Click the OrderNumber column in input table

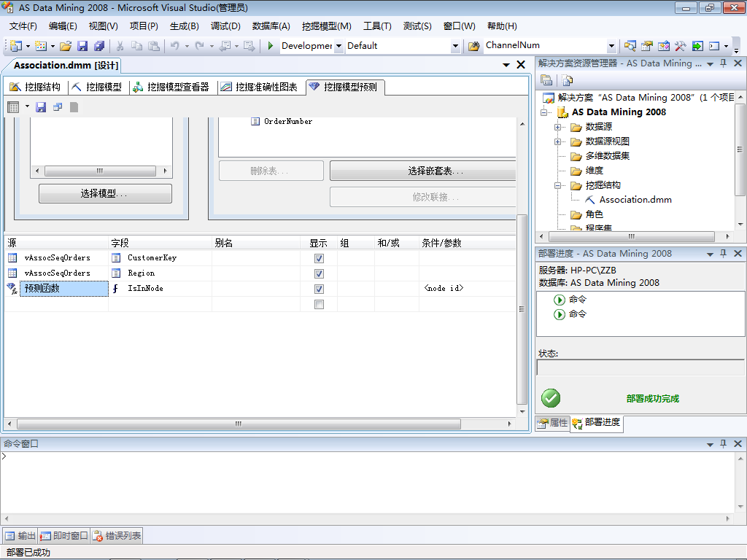tap(287, 122)
